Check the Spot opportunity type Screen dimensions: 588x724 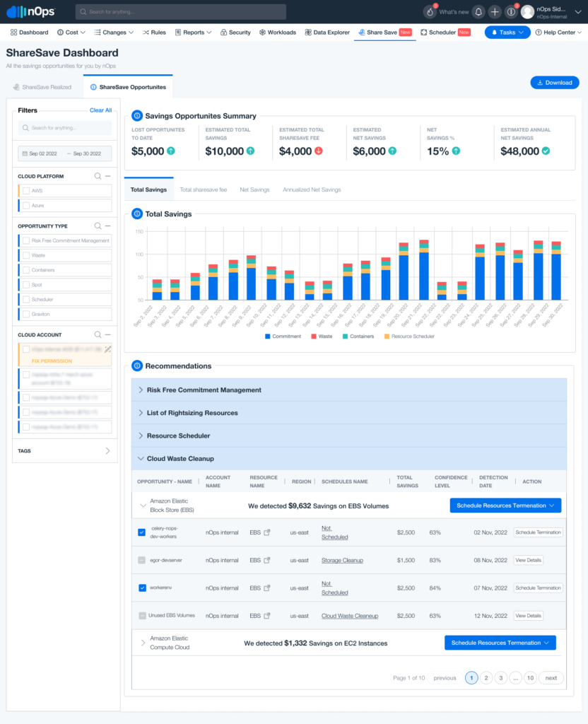pos(26,285)
